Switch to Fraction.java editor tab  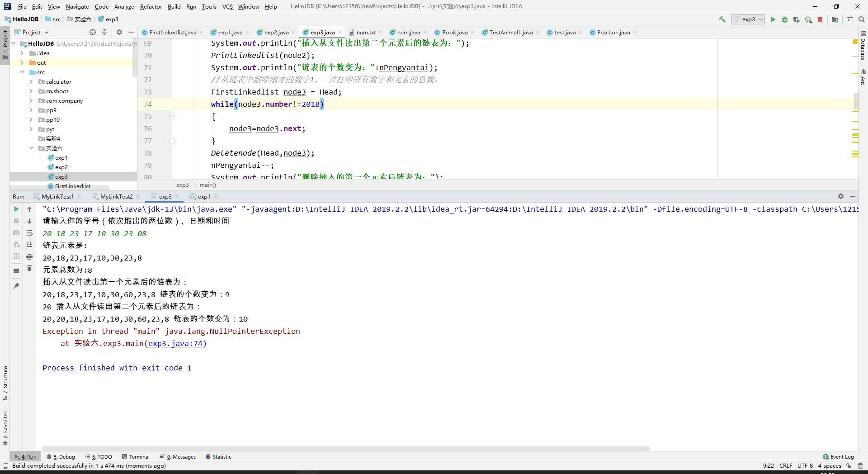click(x=613, y=32)
